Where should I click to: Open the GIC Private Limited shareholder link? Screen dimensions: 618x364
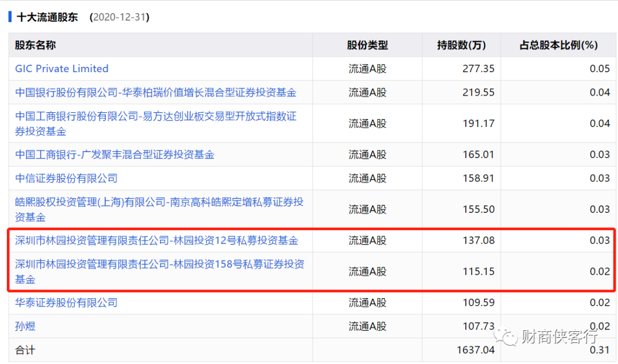61,69
